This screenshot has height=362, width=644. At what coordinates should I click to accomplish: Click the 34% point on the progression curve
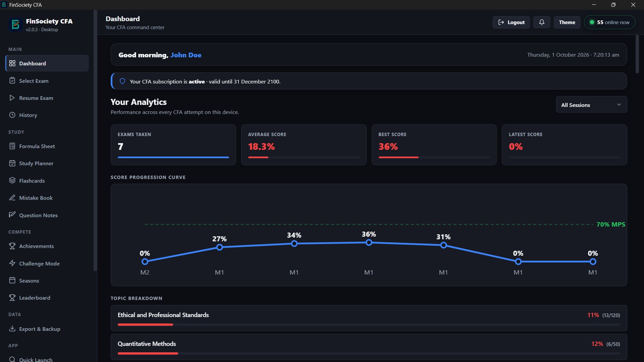pyautogui.click(x=294, y=244)
